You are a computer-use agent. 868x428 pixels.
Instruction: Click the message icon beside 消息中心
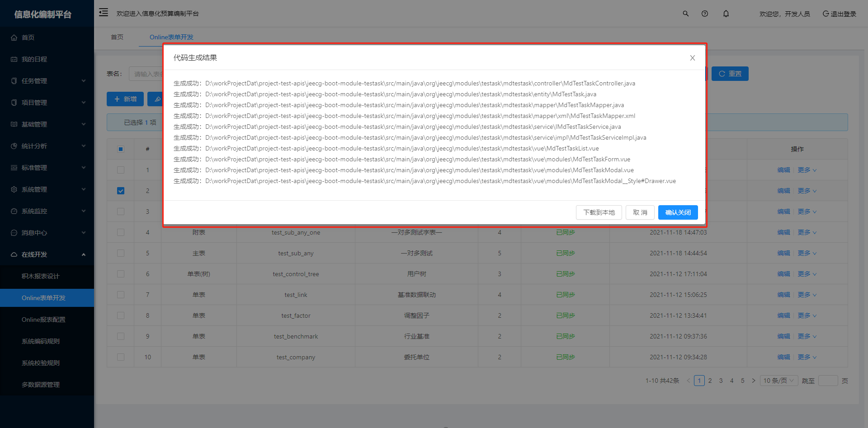pyautogui.click(x=14, y=233)
